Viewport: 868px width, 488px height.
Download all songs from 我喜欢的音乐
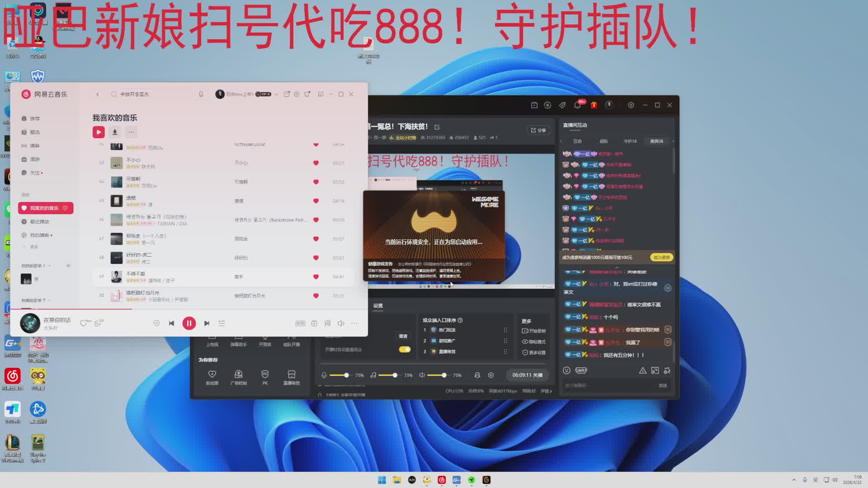tap(115, 132)
